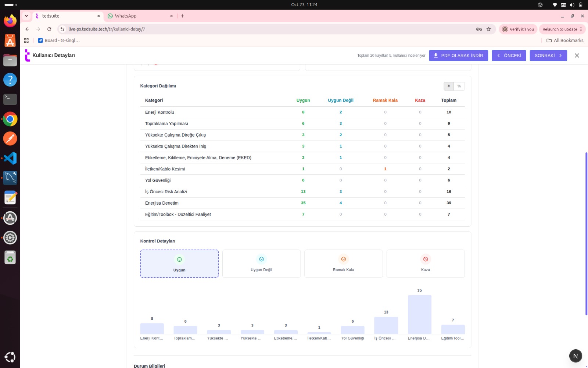Open Board - ts-singl bookmark
Viewport: 588px width, 368px height.
(x=59, y=40)
